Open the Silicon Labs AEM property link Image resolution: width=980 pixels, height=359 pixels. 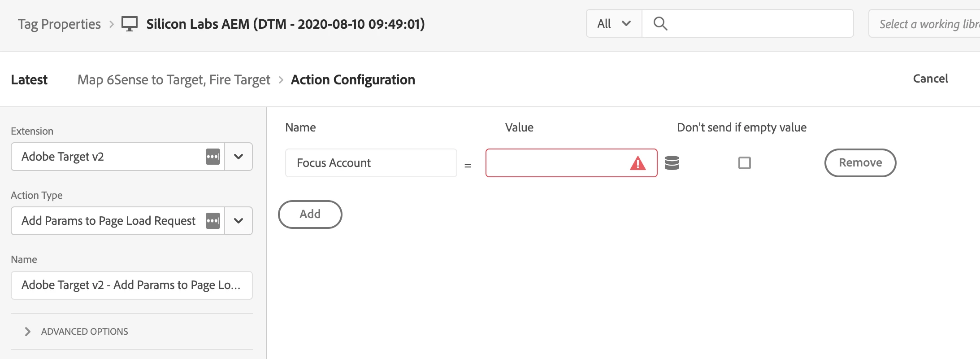[x=285, y=24]
